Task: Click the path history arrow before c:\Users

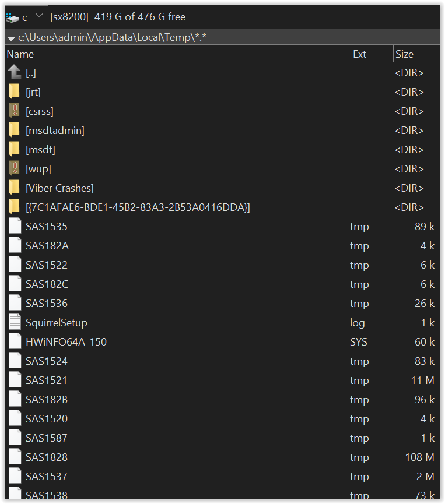Action: coord(10,38)
